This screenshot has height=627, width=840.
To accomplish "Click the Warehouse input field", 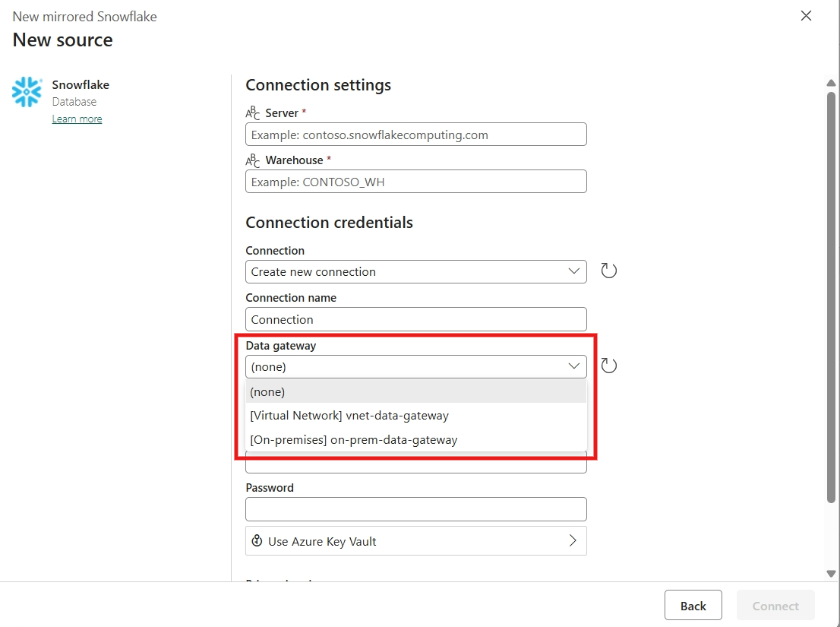I will coord(416,181).
